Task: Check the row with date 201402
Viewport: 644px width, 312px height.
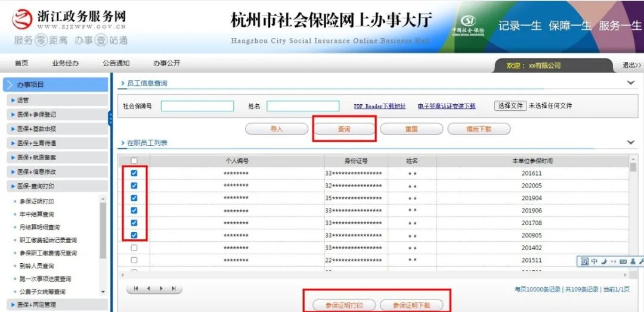Action: pyautogui.click(x=134, y=248)
